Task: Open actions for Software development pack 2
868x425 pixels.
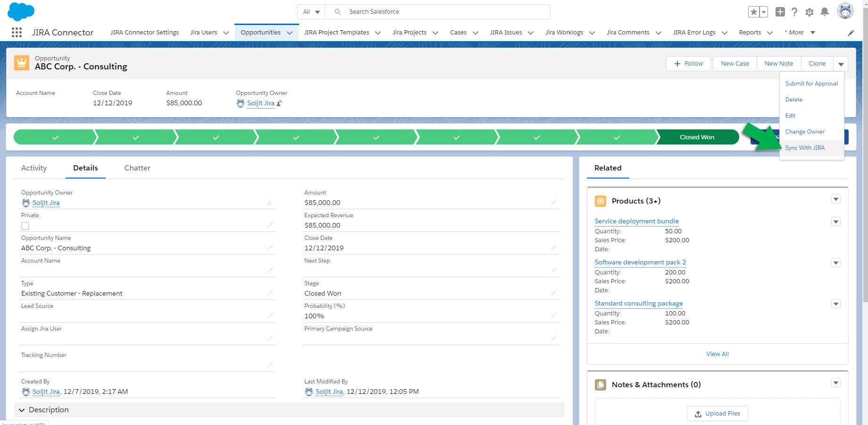Action: coord(836,263)
